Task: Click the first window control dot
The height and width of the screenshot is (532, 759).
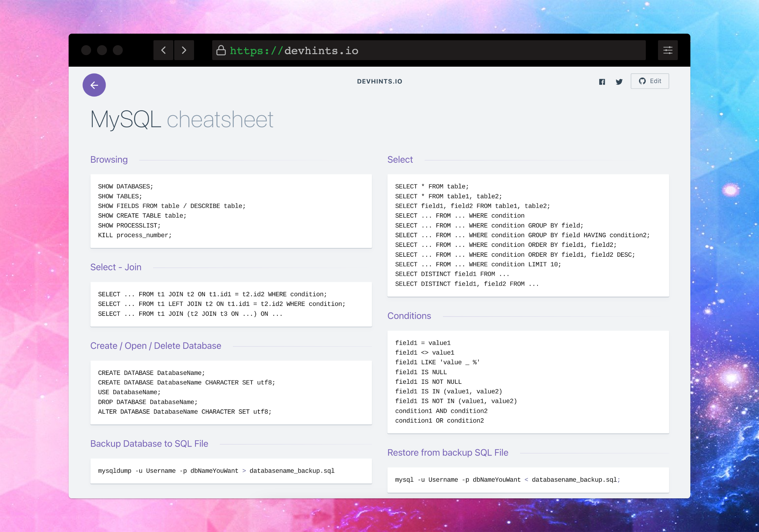Action: pos(86,50)
